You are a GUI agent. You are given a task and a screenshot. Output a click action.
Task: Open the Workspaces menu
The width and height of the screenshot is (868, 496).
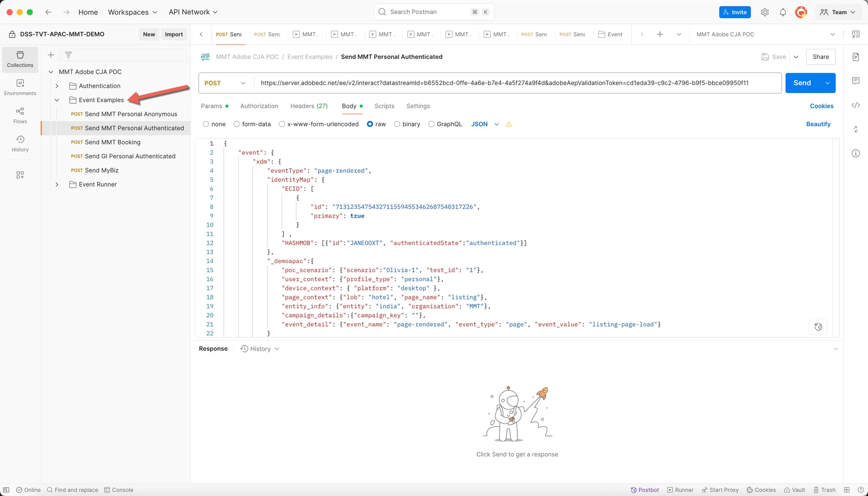pos(133,12)
